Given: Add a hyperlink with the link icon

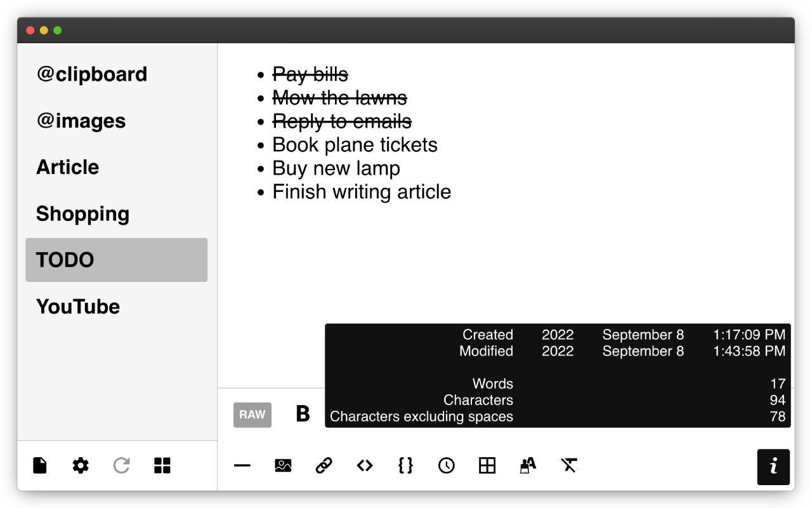Looking at the screenshot, I should 324,465.
